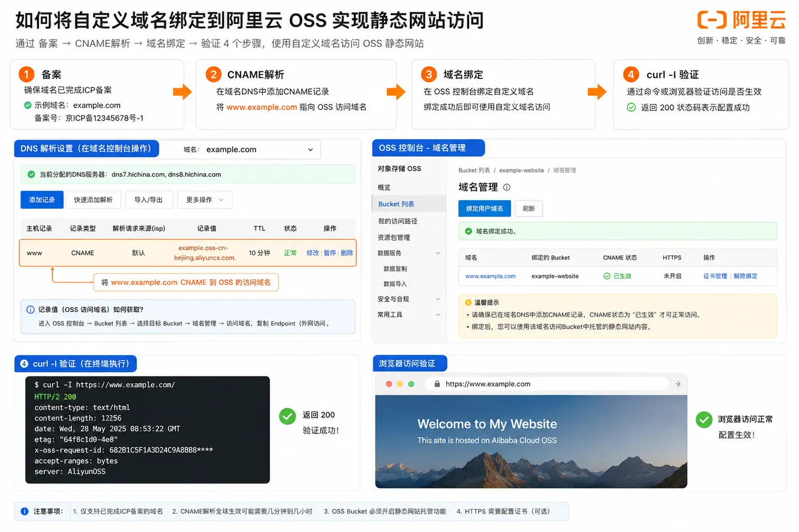
Task: Click the green check beside 返回 200 验证成功
Action: pos(287,416)
